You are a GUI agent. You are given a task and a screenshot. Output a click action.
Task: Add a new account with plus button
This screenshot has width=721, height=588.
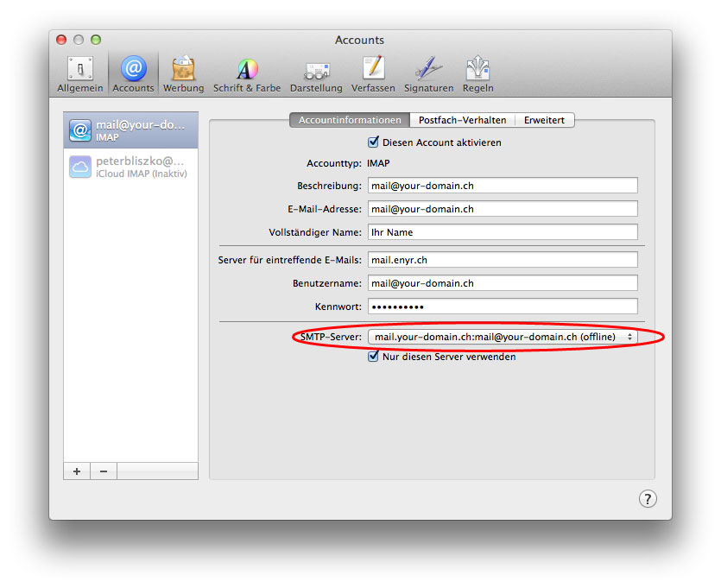coord(77,471)
